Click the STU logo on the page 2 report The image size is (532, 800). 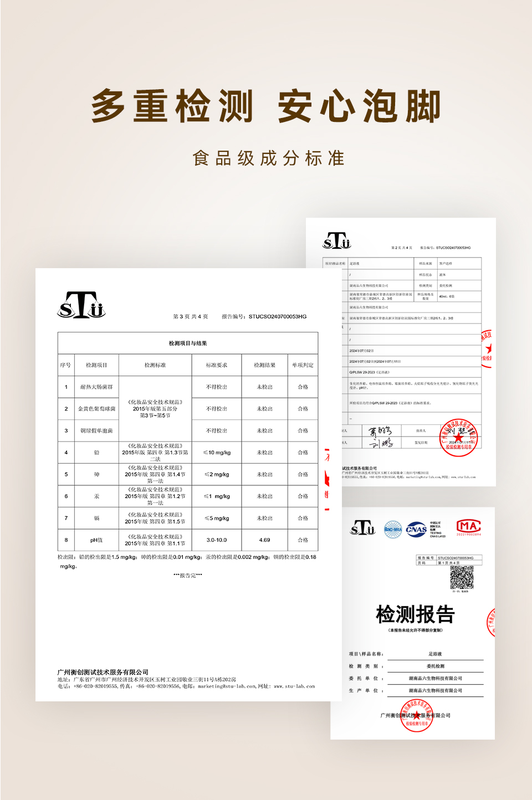(337, 241)
